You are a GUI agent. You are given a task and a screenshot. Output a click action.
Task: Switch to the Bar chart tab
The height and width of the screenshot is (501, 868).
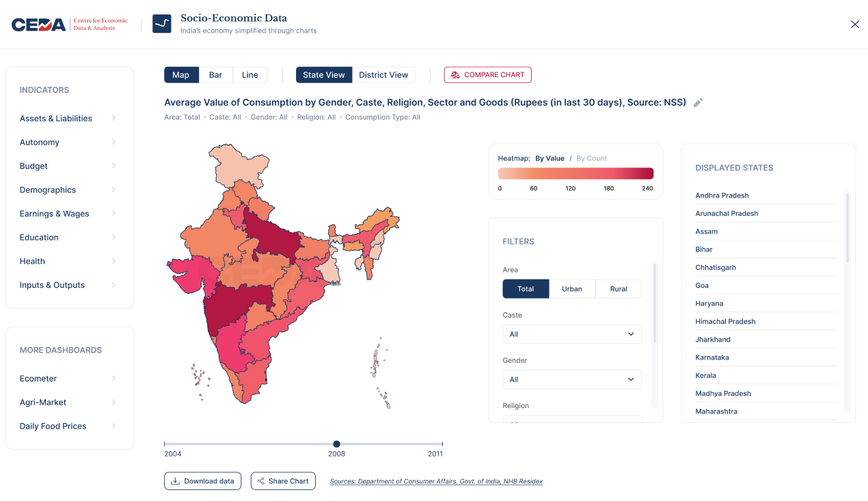click(215, 75)
